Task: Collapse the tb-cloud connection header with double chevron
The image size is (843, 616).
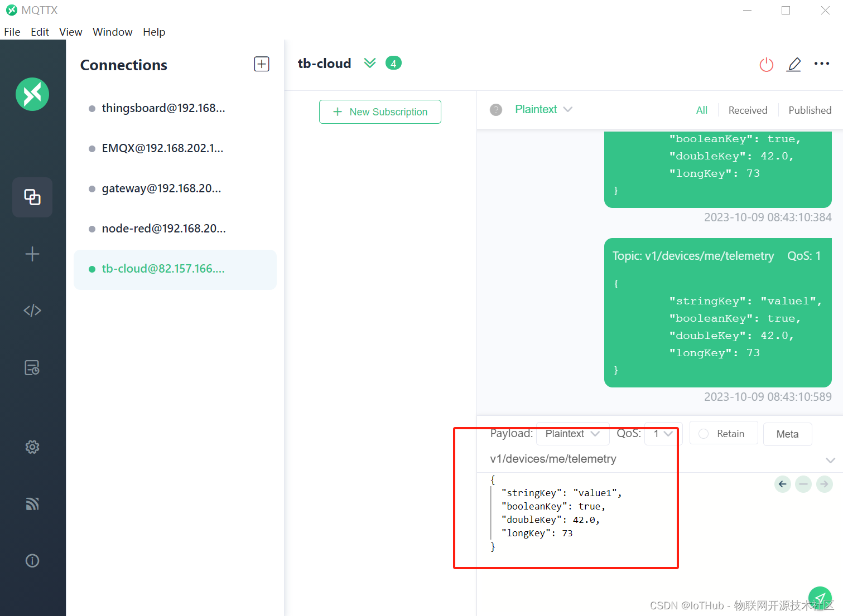Action: (x=370, y=63)
